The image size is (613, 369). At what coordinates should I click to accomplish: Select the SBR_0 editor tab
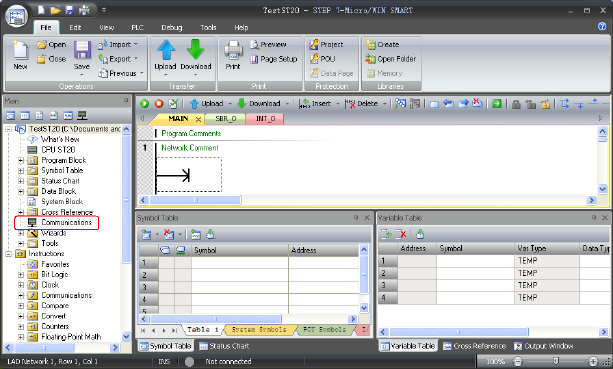click(x=226, y=118)
